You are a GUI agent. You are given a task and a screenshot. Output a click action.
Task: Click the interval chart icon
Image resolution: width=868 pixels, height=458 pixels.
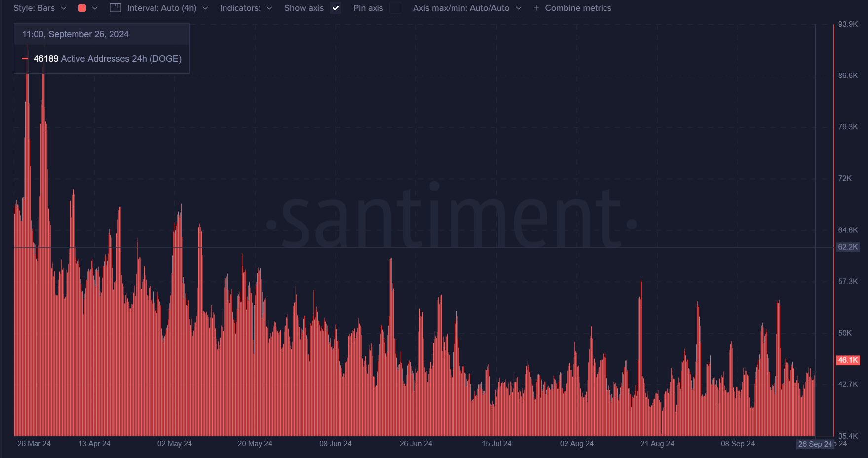click(115, 8)
